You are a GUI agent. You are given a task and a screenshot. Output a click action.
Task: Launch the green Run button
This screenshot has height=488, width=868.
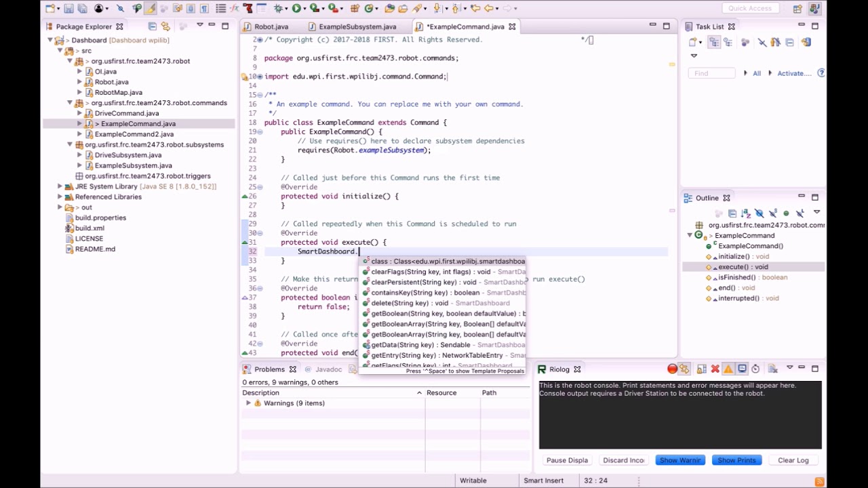296,9
